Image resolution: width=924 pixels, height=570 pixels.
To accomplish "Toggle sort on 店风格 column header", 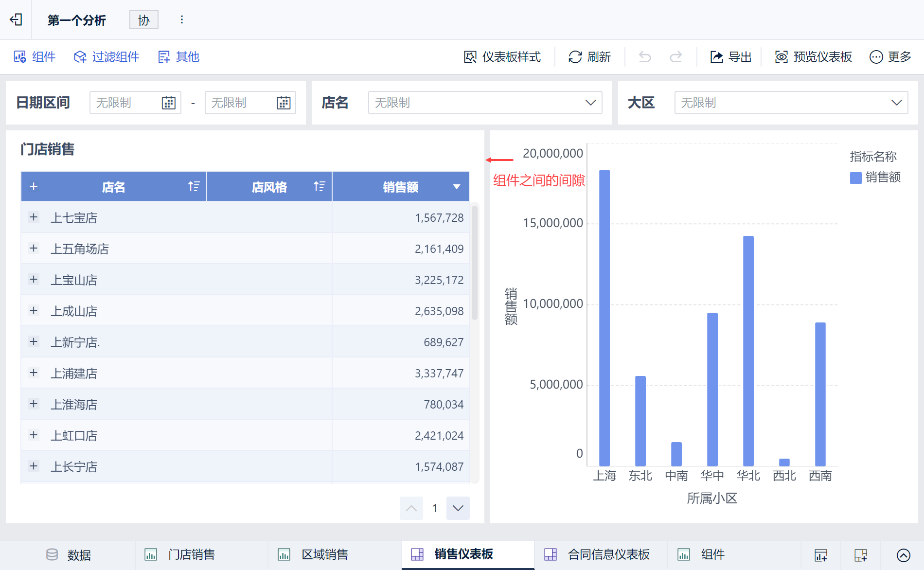I will (319, 186).
